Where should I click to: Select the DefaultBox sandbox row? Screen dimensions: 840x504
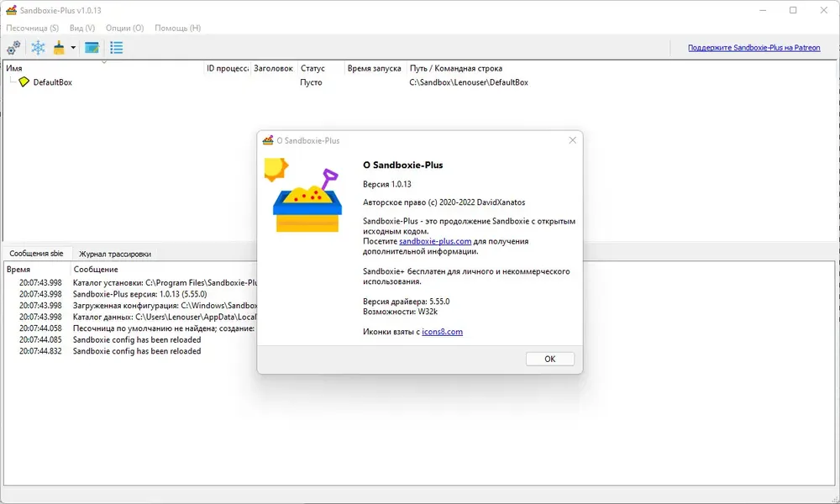pyautogui.click(x=420, y=82)
